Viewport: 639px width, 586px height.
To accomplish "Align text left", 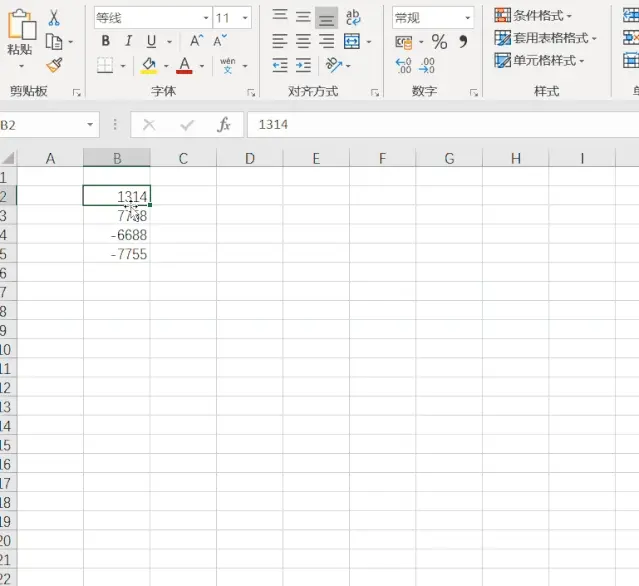I will tap(280, 41).
